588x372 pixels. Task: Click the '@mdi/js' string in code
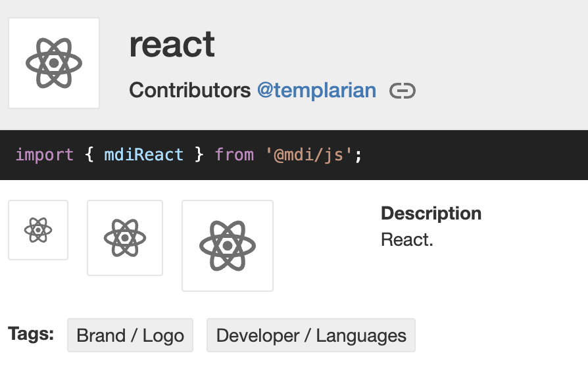point(309,154)
